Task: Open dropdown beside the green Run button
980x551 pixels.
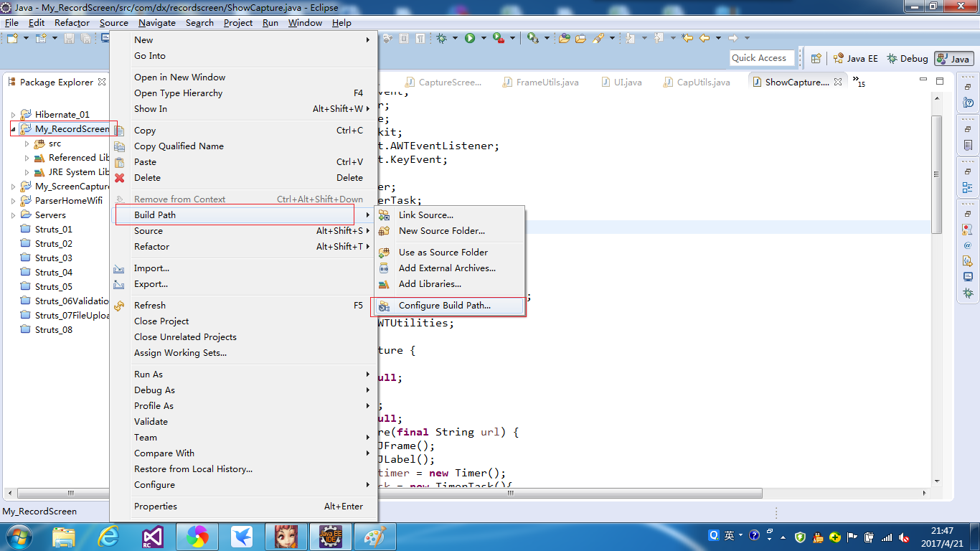Action: point(484,38)
